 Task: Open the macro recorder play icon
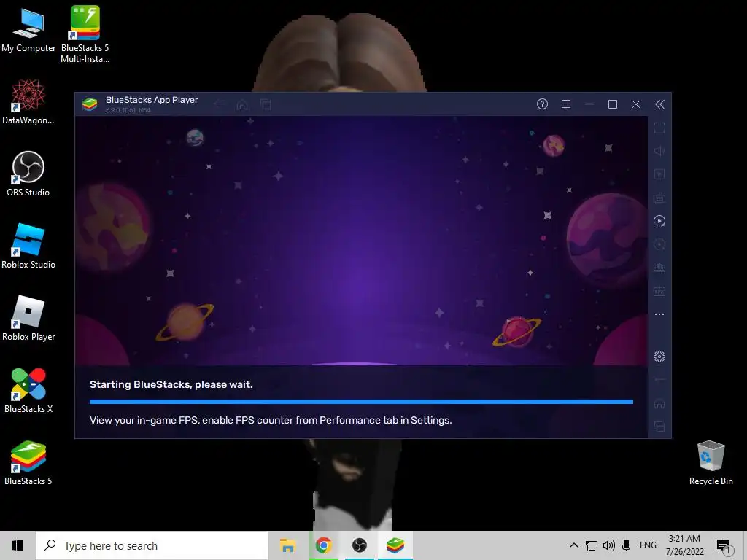(x=659, y=221)
